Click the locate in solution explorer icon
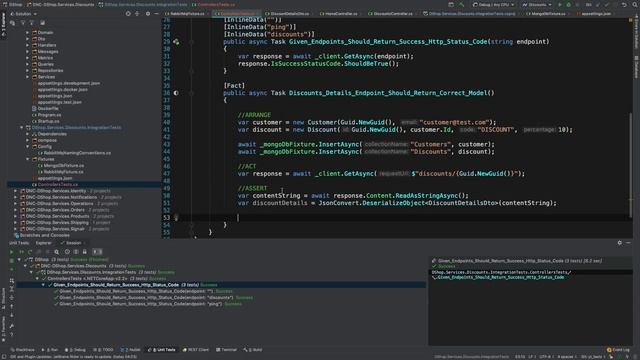 pyautogui.click(x=128, y=13)
